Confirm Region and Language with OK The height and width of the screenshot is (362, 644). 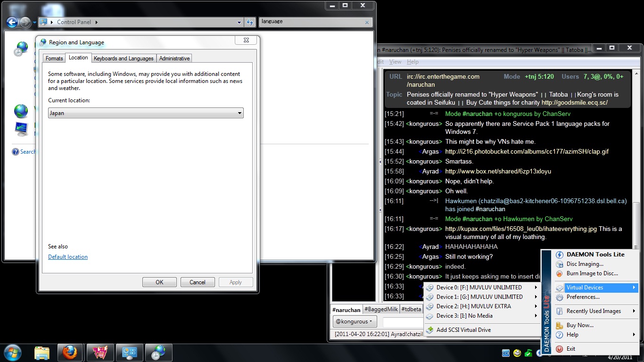(159, 282)
